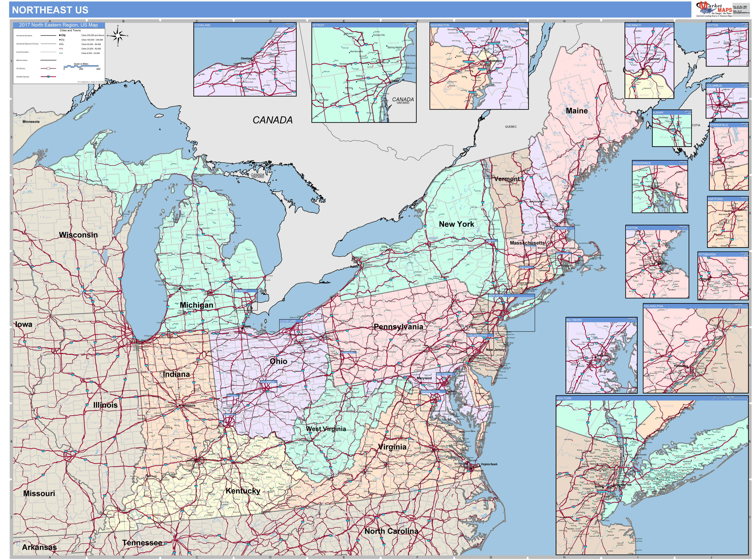
Task: Open the Albany inset map
Action: [672, 128]
